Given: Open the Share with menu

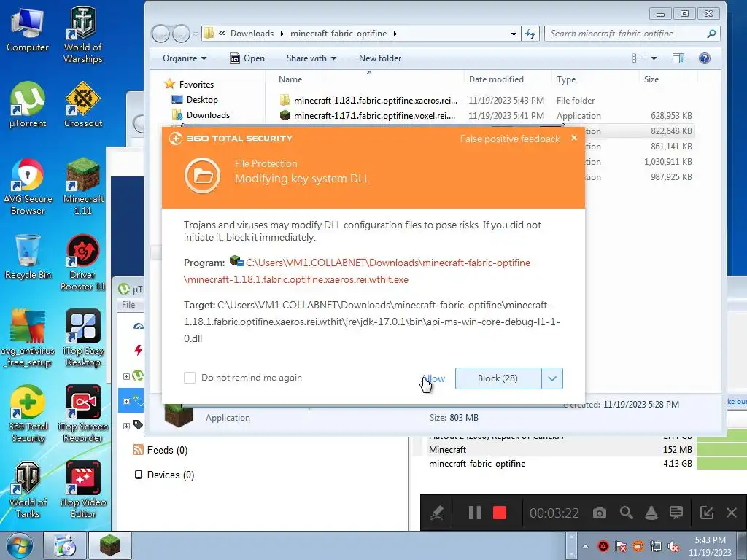Looking at the screenshot, I should [x=311, y=58].
